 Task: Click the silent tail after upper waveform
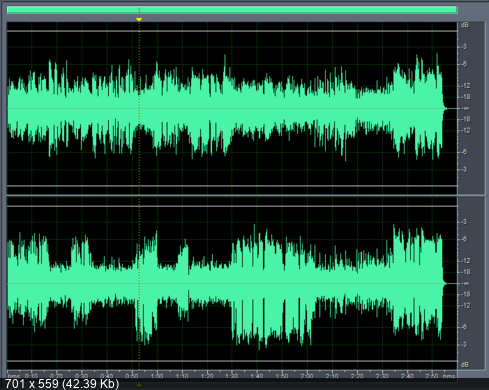point(451,108)
